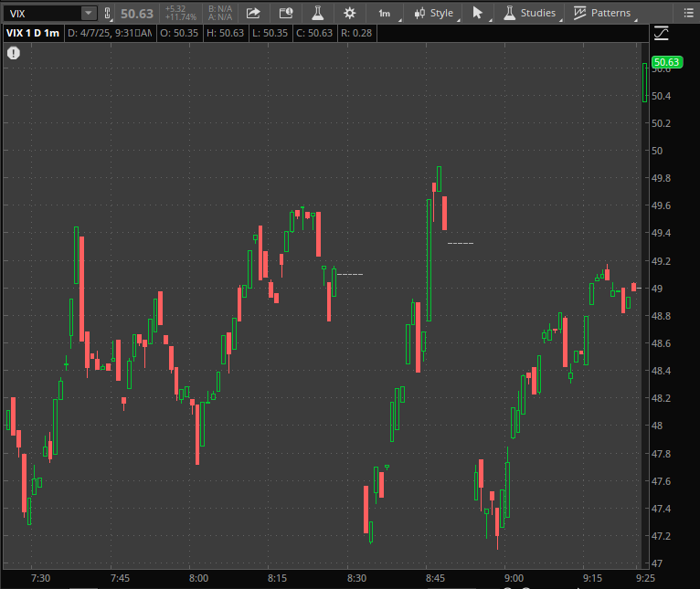Screen dimensions: 700x589
Task: Open the 1m timeframe selector
Action: click(x=385, y=14)
